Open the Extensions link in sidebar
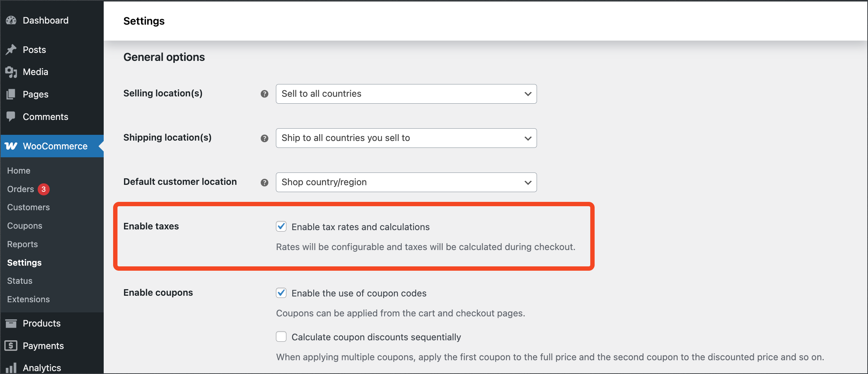 click(x=29, y=299)
